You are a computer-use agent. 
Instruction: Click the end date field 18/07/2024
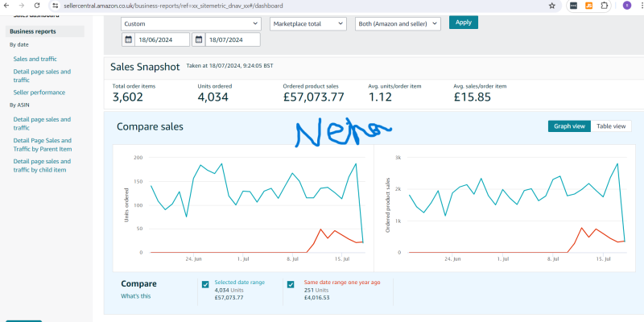pos(233,39)
